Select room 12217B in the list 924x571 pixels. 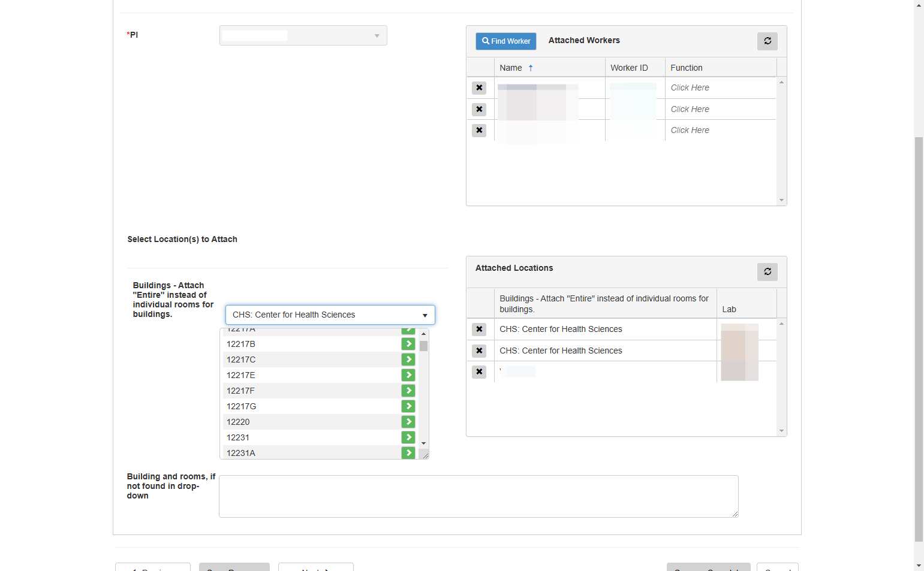click(311, 344)
